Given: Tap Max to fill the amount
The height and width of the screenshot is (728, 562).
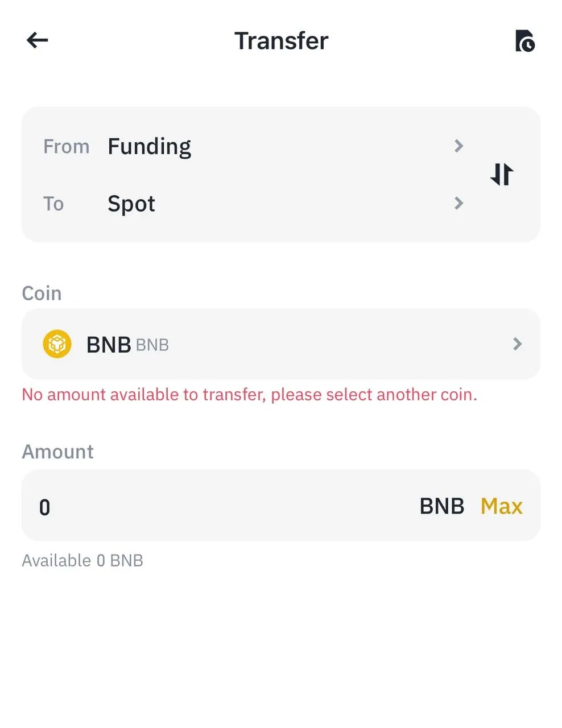Looking at the screenshot, I should coord(501,506).
